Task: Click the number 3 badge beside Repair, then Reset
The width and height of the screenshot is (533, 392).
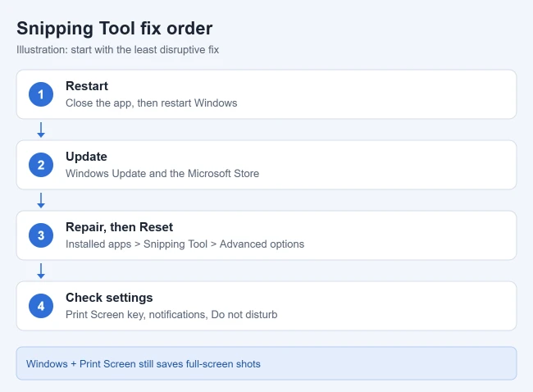Action: tap(41, 235)
